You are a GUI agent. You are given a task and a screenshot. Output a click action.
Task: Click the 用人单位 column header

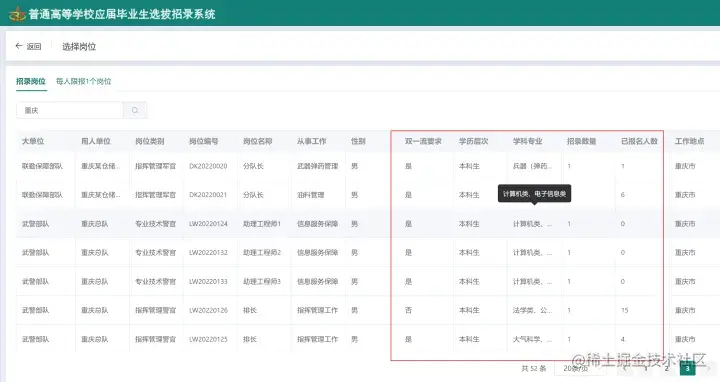coord(96,141)
